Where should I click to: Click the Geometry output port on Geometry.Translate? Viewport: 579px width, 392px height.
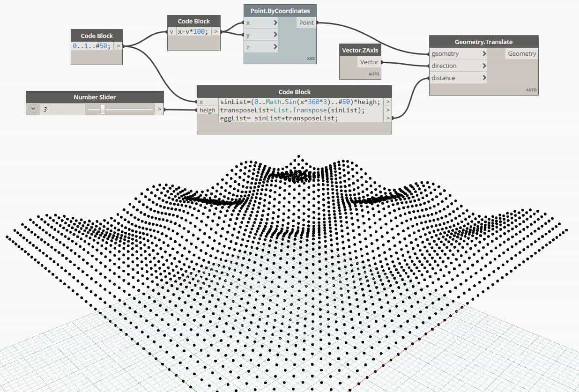tap(521, 53)
